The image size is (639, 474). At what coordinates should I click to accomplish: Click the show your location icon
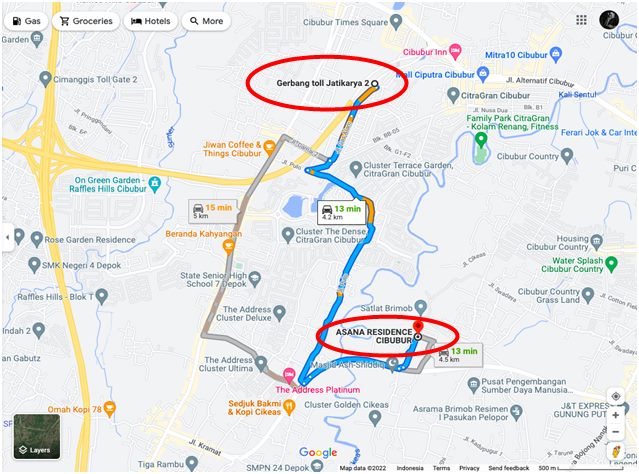(616, 396)
